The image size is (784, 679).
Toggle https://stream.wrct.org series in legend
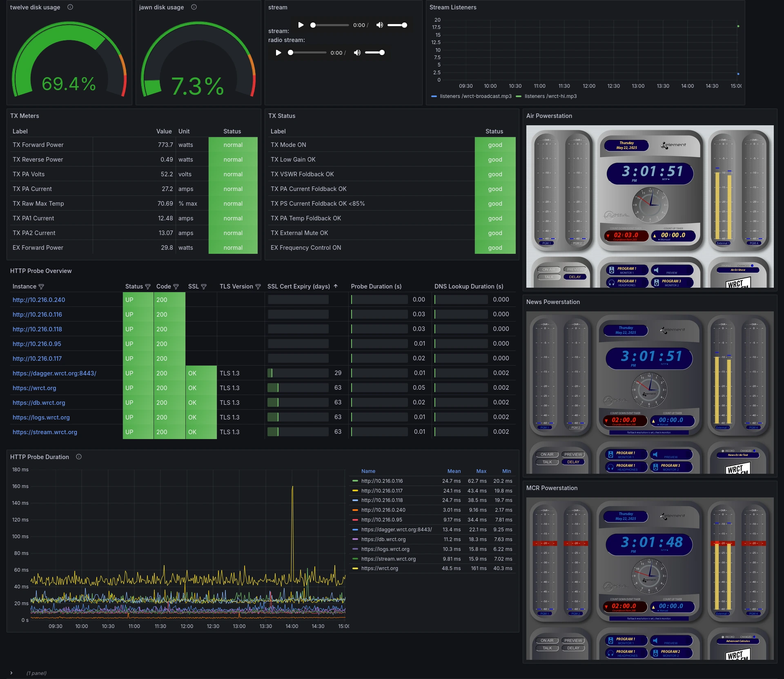(388, 559)
